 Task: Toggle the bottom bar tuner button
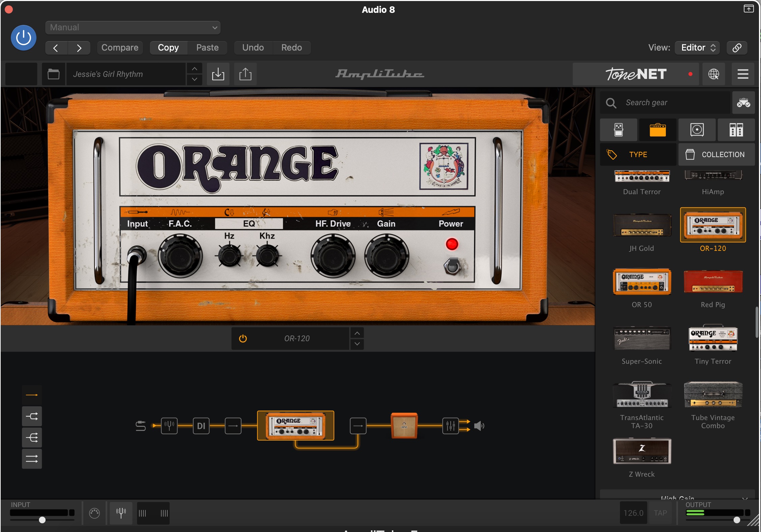[x=121, y=513]
